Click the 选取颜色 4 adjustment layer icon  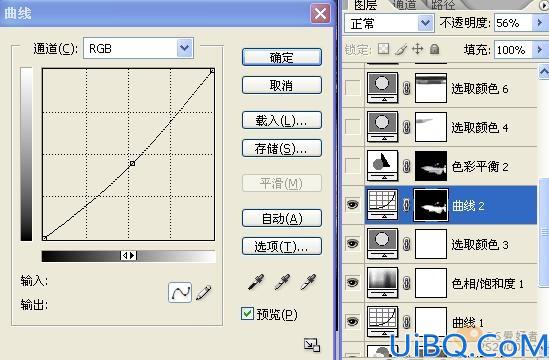pyautogui.click(x=382, y=126)
